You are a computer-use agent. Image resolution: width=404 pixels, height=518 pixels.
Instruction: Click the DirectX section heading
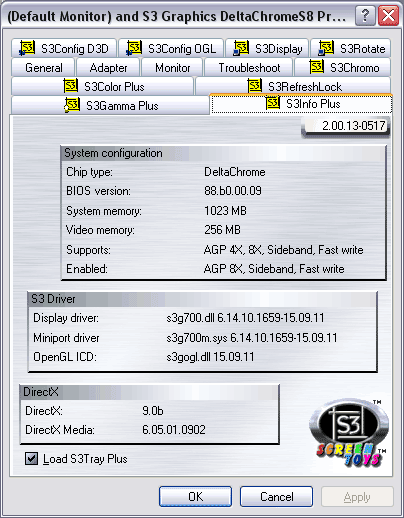tap(41, 392)
